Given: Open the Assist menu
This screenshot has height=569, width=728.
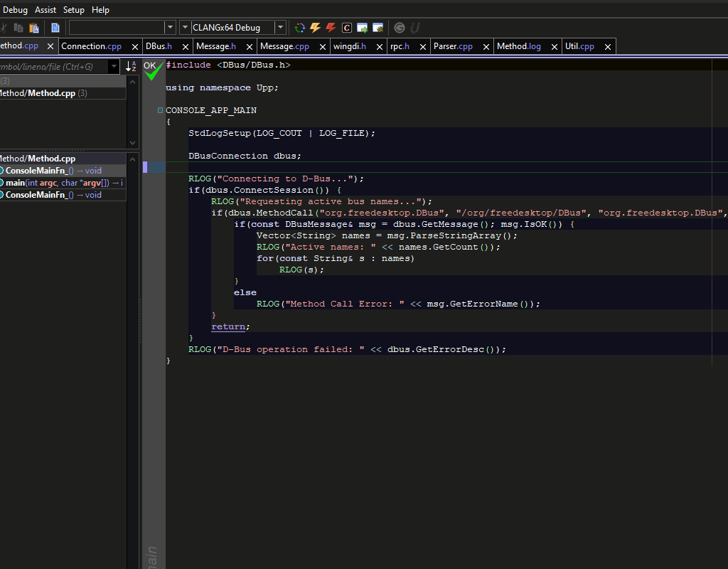Looking at the screenshot, I should click(45, 10).
